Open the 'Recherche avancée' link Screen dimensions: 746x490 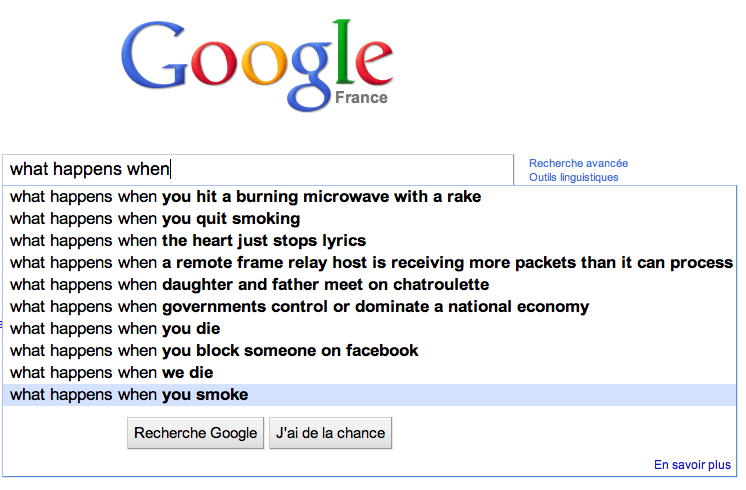click(x=579, y=163)
